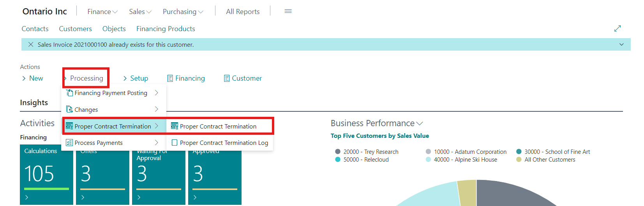Expand the Sales dropdown menu
The height and width of the screenshot is (206, 644).
140,12
